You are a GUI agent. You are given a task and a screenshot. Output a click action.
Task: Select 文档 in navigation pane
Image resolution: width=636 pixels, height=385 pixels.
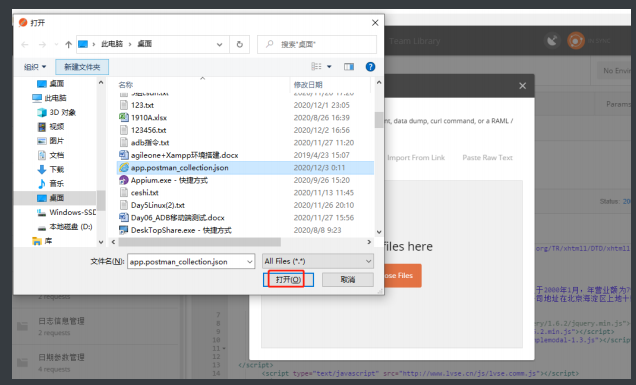51,155
